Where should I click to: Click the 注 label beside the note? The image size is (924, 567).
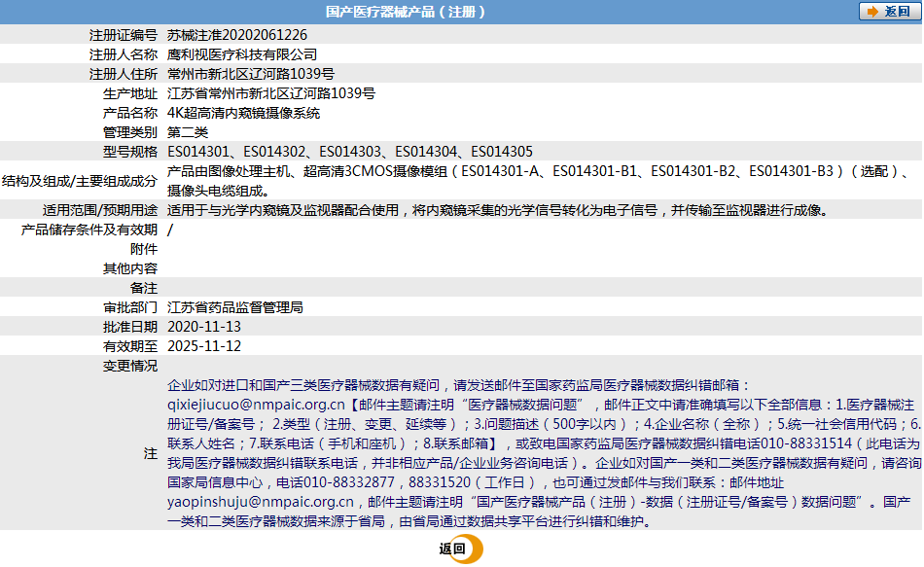tap(151, 453)
